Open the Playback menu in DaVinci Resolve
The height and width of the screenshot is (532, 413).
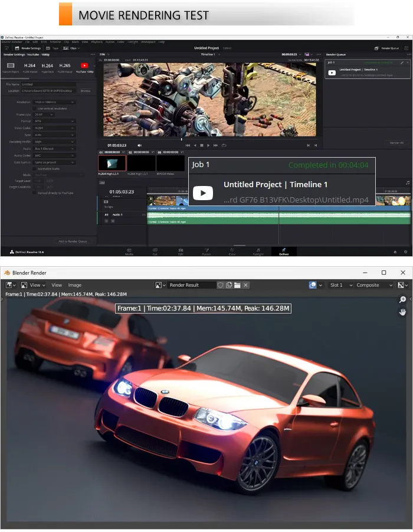pyautogui.click(x=97, y=42)
